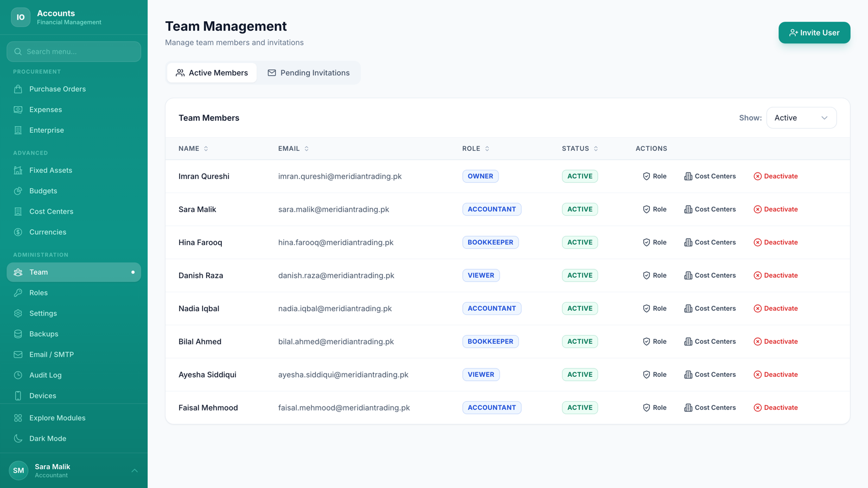The height and width of the screenshot is (488, 868).
Task: Click the Expenses sidebar icon
Action: tap(18, 110)
